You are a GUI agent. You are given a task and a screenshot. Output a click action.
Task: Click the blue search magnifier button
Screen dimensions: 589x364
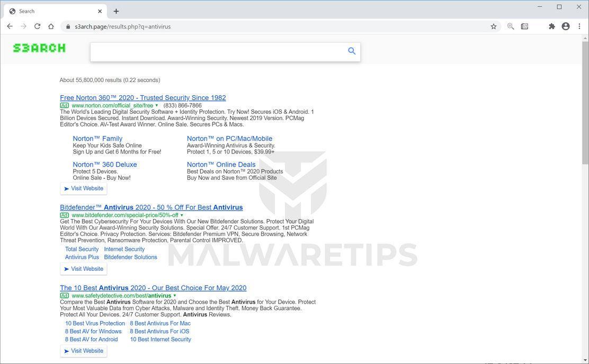352,51
